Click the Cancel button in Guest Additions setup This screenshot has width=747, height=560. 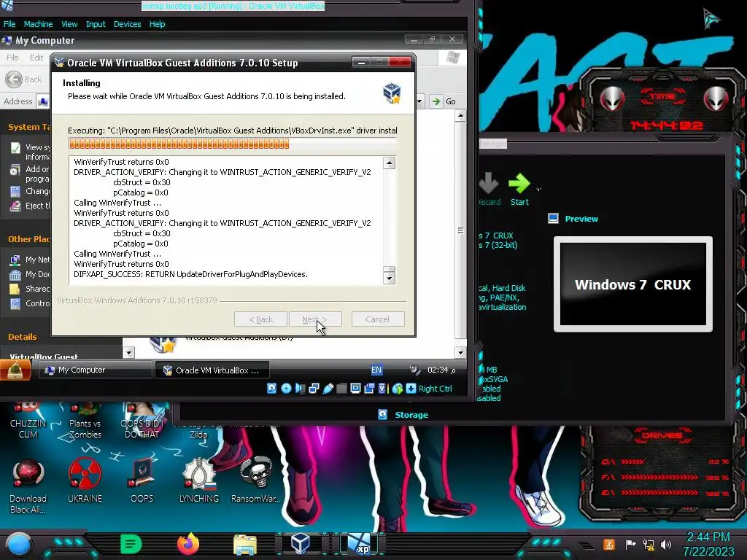378,319
